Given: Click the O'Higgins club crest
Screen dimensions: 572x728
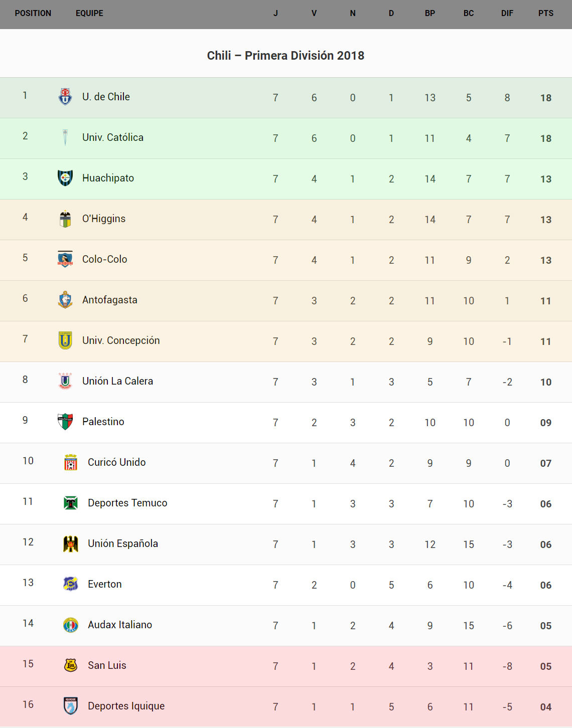Looking at the screenshot, I should point(65,219).
